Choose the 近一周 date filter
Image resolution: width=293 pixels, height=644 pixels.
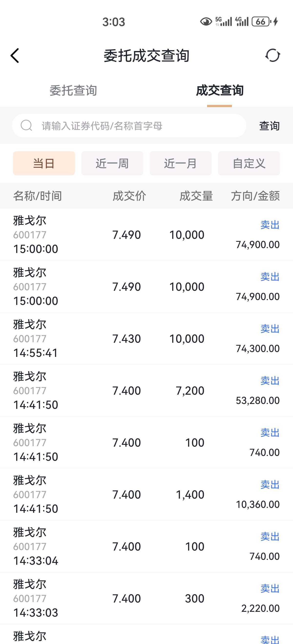coord(112,163)
